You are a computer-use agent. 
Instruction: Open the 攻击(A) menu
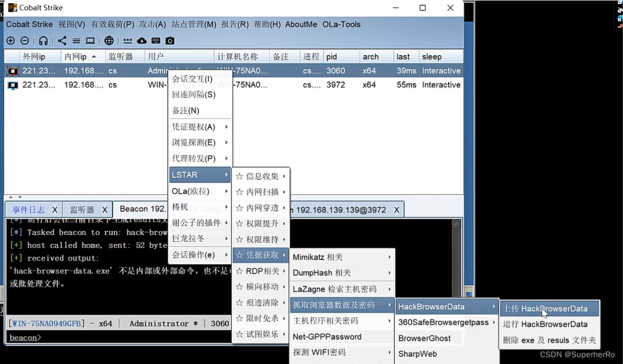(x=152, y=24)
